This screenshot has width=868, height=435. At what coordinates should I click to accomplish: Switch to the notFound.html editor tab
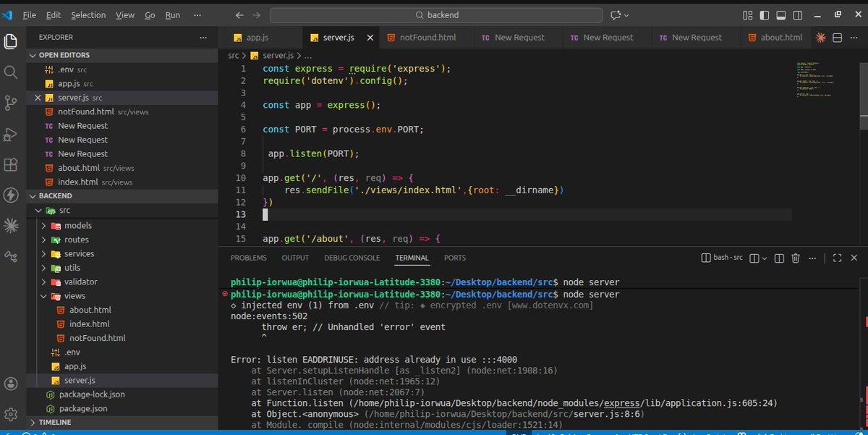tap(425, 38)
